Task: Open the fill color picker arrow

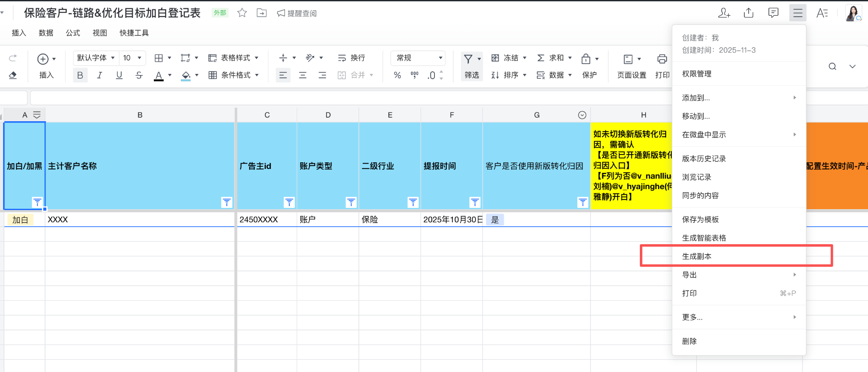Action: tap(197, 75)
